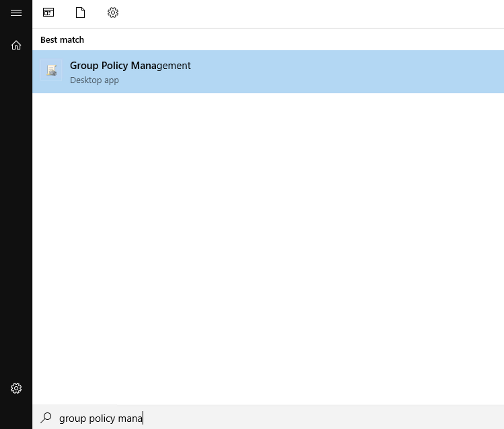Image resolution: width=504 pixels, height=429 pixels.
Task: Open sidebar settings gear at bottom
Action: pos(16,388)
